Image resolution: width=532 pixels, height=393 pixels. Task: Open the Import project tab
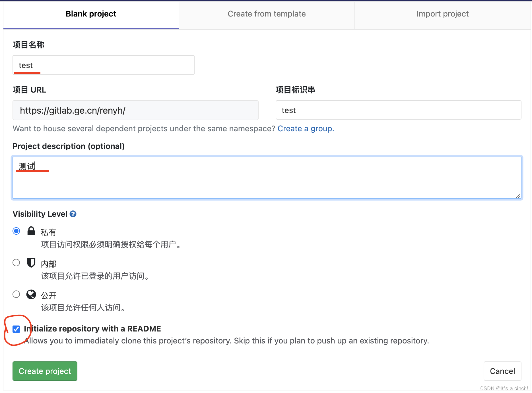pos(442,13)
